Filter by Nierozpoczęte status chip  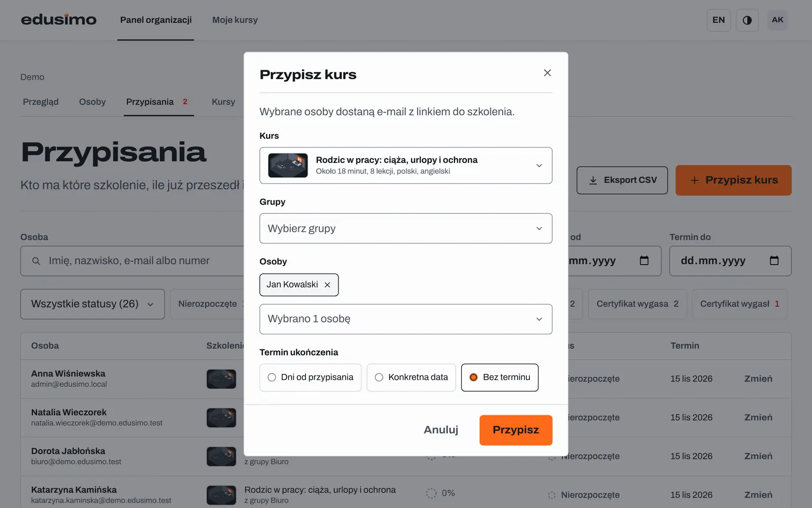coord(208,304)
